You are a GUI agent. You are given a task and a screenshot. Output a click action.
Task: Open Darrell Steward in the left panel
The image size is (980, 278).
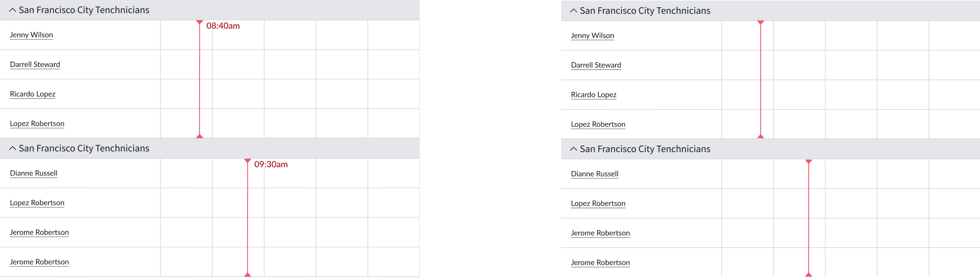tap(35, 64)
